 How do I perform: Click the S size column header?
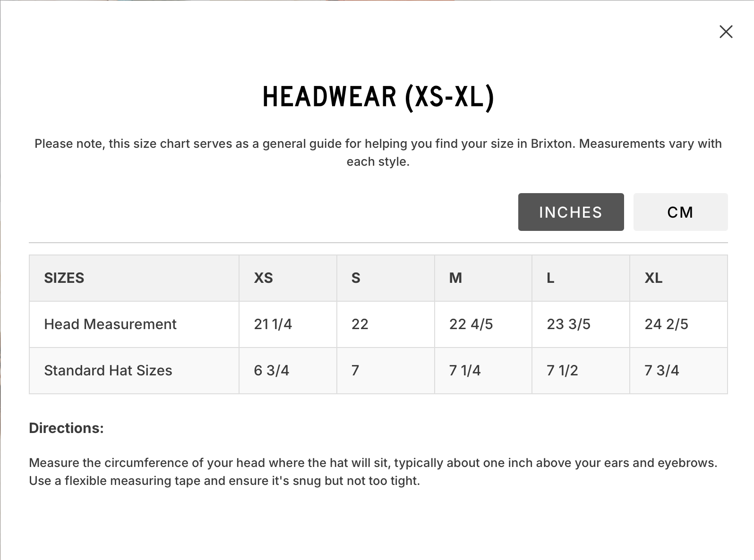pos(356,278)
